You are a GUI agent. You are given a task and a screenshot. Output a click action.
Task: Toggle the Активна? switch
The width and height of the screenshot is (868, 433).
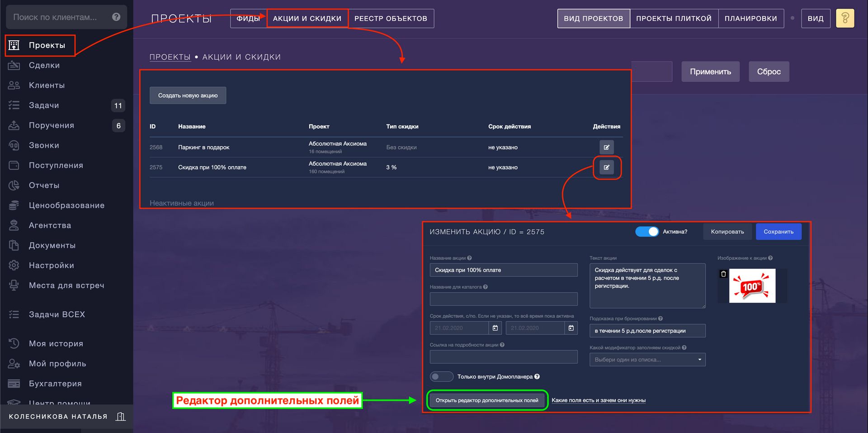(x=647, y=232)
